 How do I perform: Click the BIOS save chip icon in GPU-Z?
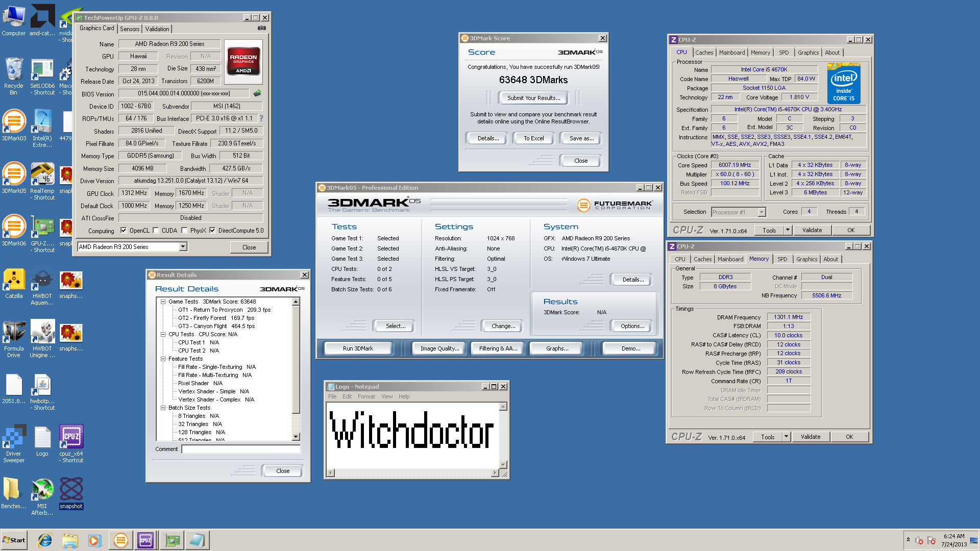[x=257, y=93]
